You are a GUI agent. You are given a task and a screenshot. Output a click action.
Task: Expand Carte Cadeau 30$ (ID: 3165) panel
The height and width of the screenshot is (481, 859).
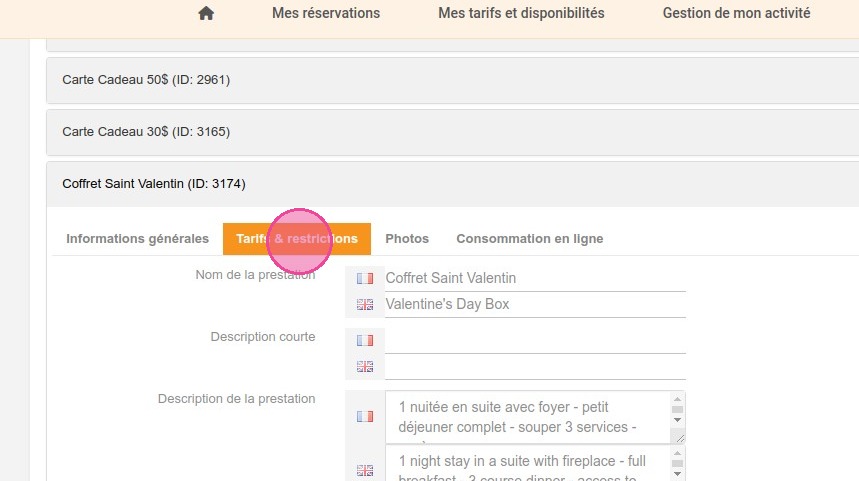(x=453, y=132)
